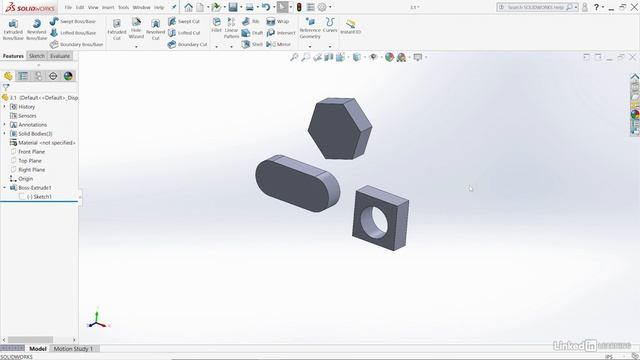The width and height of the screenshot is (640, 360).
Task: Open the Tools menu
Action: pyautogui.click(x=123, y=7)
